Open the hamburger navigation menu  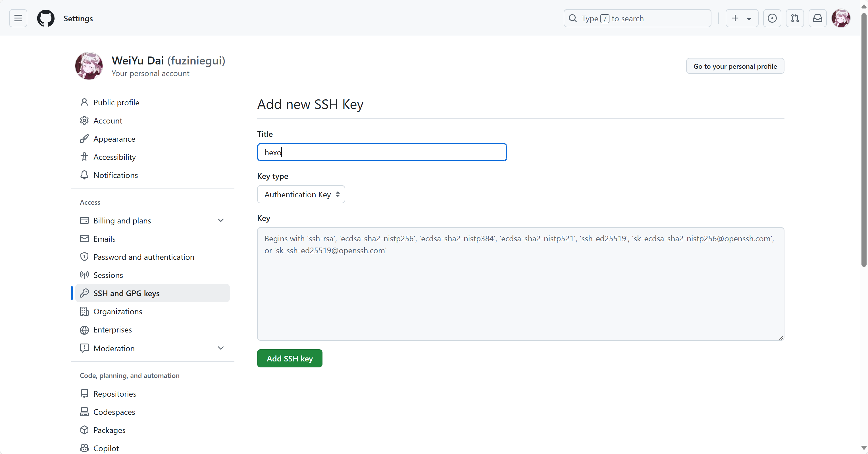[18, 18]
